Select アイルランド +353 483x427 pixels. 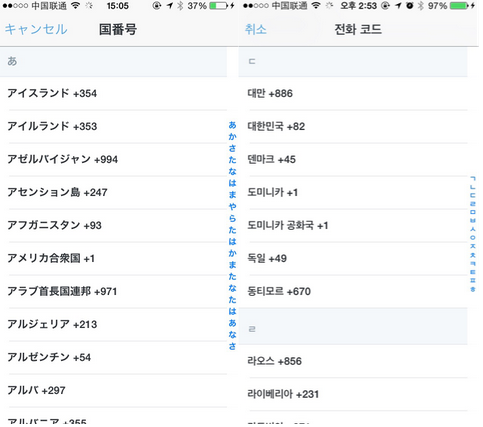coord(114,126)
